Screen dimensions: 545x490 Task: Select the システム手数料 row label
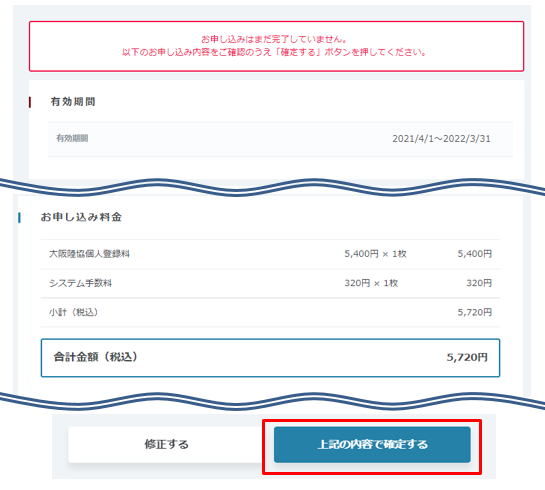coord(80,283)
